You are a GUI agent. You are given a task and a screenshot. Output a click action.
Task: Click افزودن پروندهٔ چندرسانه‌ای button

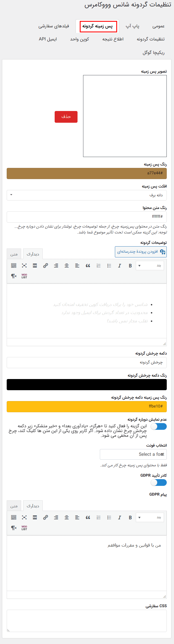[x=141, y=252]
